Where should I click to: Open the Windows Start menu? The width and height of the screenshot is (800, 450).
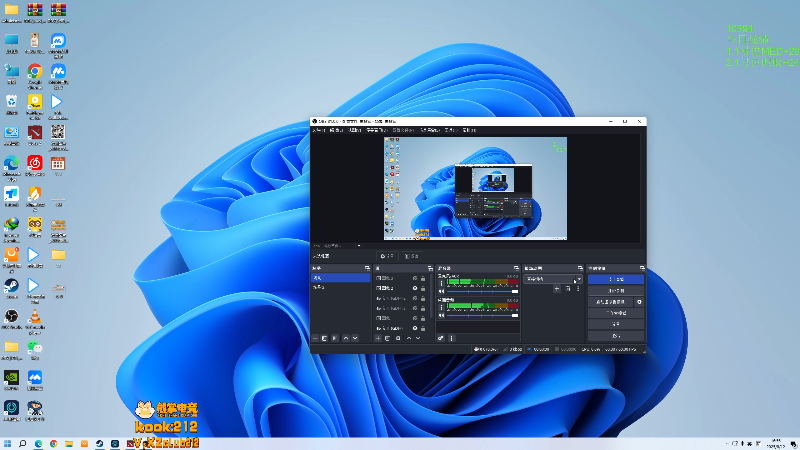coord(7,443)
